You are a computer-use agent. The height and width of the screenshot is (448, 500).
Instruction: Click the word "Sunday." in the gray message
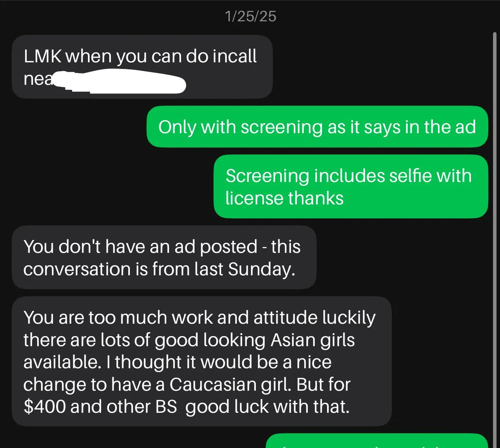tap(262, 269)
